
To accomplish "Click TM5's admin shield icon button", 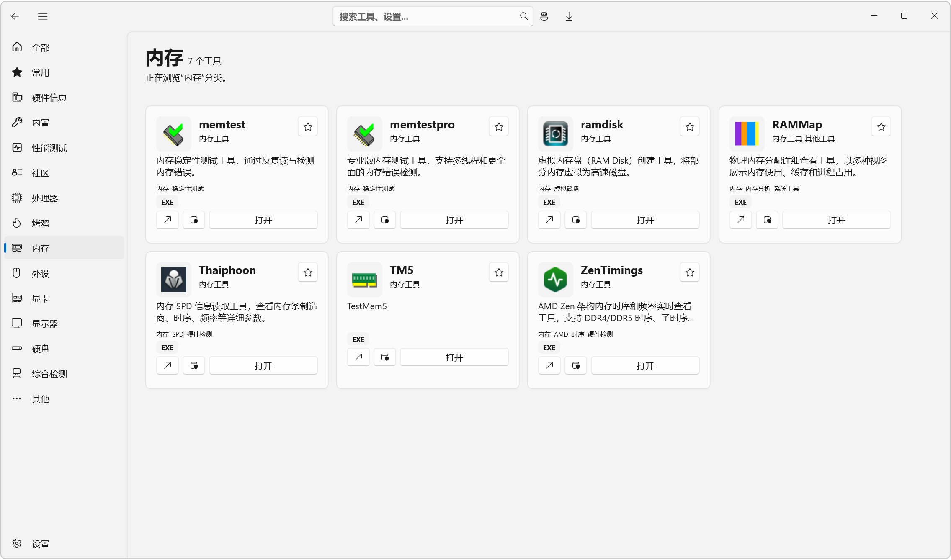I will (385, 357).
